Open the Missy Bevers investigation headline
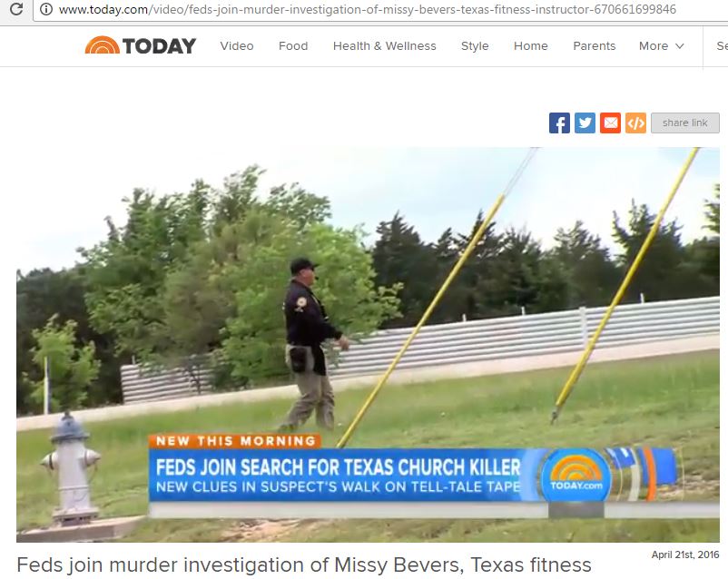This screenshot has height=579, width=728. (304, 565)
